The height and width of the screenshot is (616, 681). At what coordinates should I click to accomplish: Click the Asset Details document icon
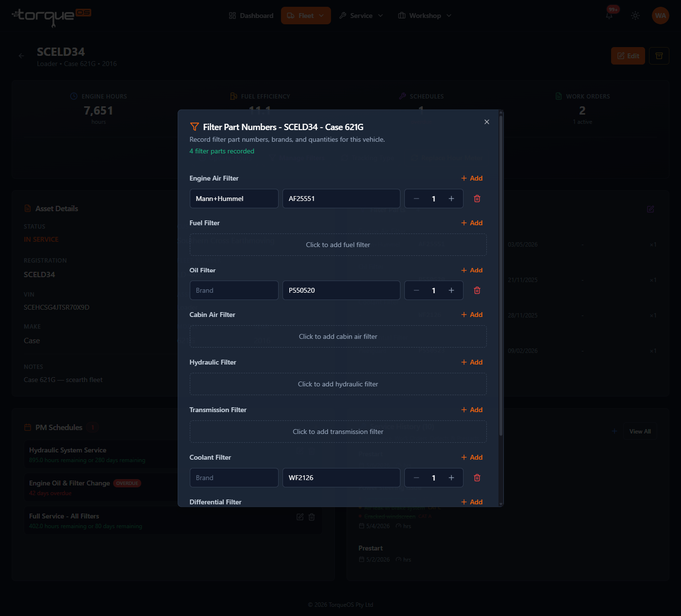point(28,208)
